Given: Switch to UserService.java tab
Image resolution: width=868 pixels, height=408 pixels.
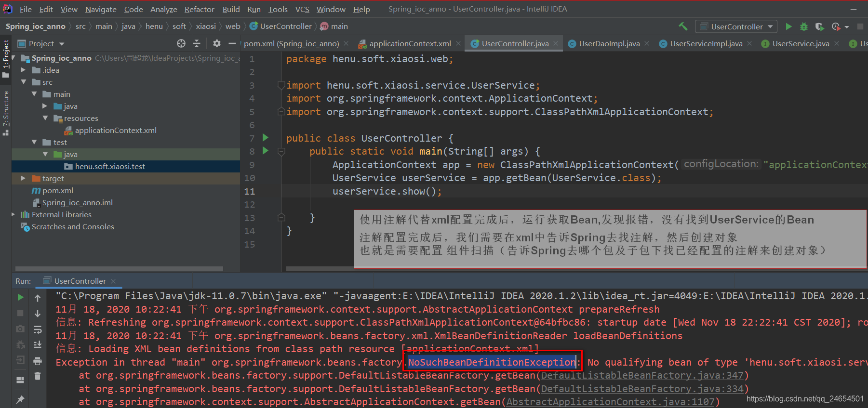Looking at the screenshot, I should pyautogui.click(x=801, y=43).
